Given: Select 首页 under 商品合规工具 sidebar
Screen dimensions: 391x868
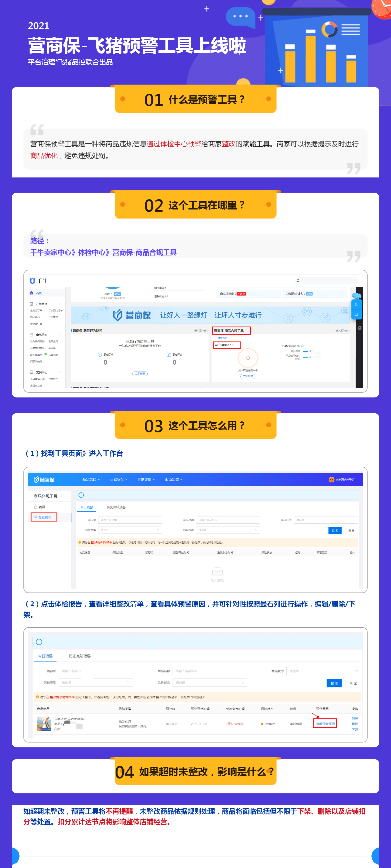Looking at the screenshot, I should point(39,507).
